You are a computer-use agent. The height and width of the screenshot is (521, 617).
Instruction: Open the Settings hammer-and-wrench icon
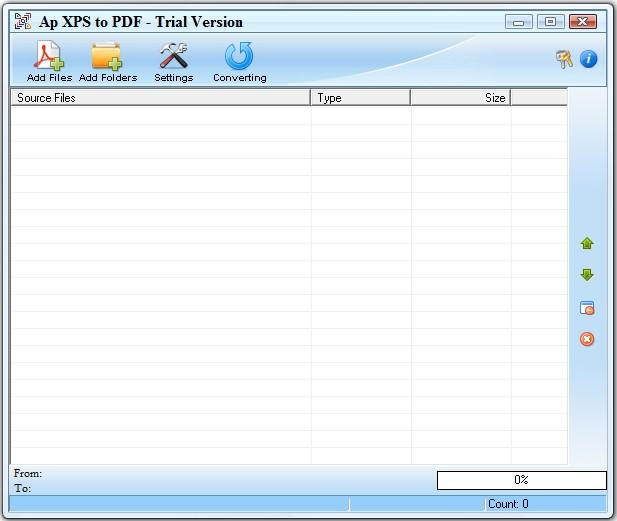(x=174, y=55)
